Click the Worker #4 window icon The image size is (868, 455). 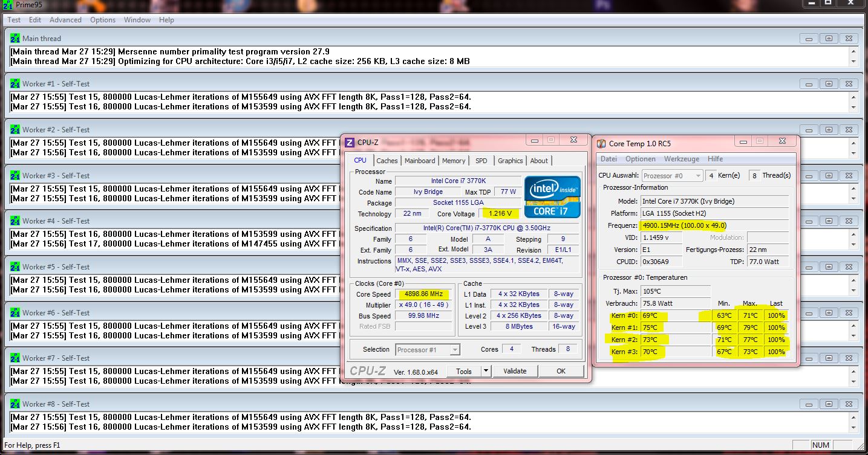15,221
